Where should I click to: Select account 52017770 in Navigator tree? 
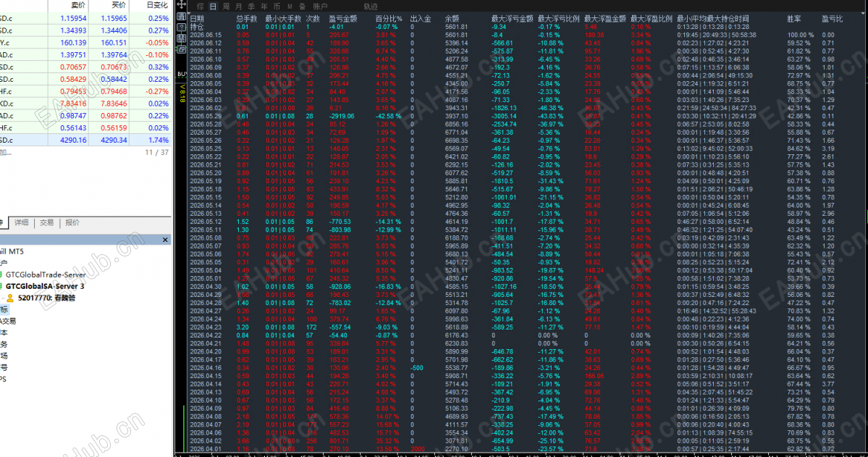(46, 298)
